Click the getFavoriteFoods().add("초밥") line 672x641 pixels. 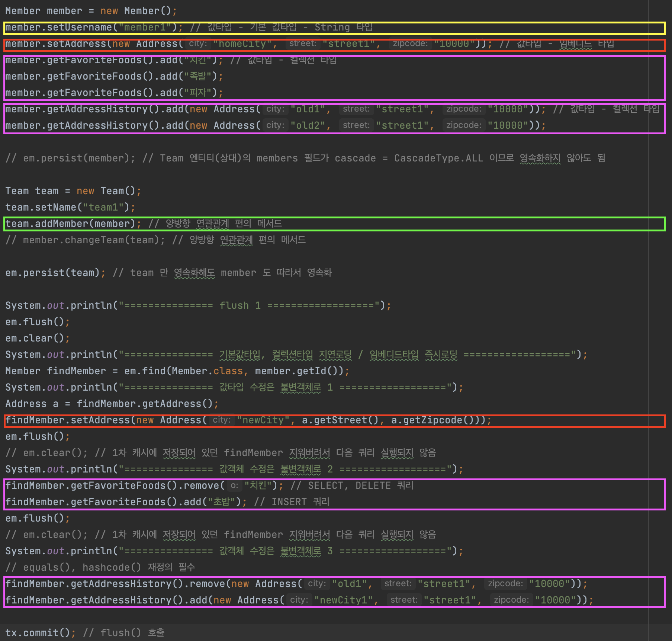click(167, 502)
